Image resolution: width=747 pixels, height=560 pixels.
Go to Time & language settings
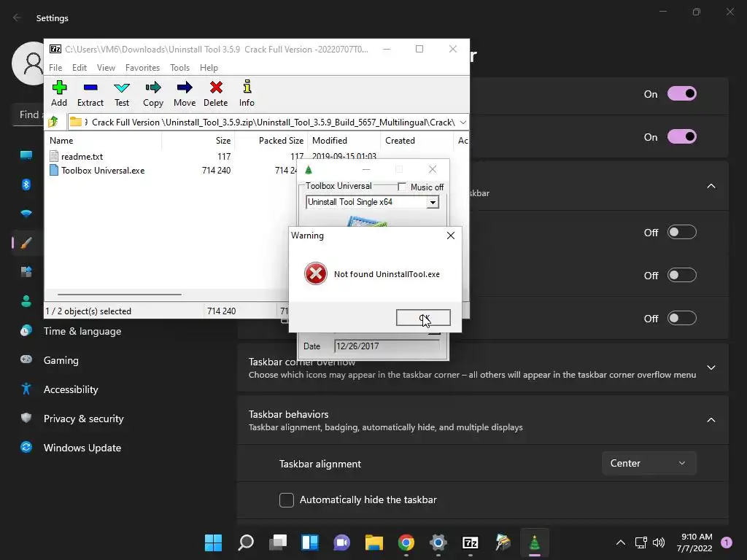82,331
